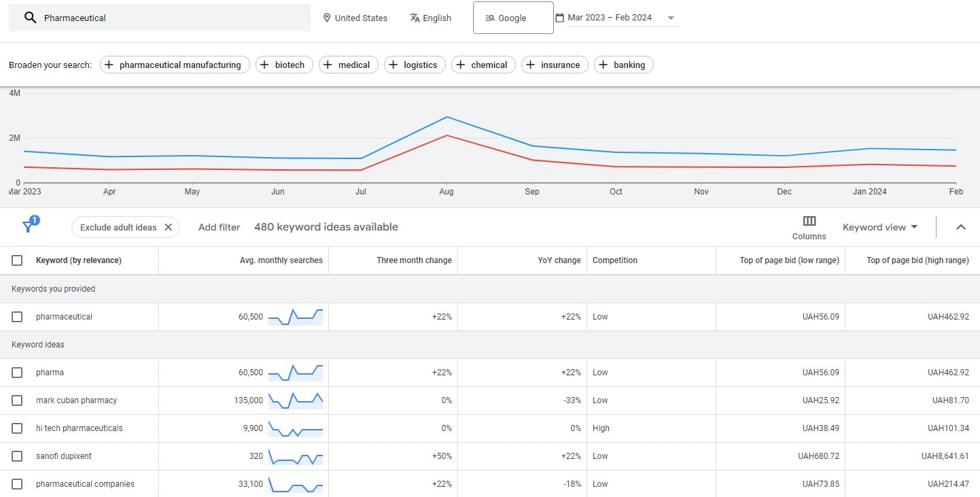Click the location pin icon
The height and width of the screenshot is (497, 980).
click(327, 18)
